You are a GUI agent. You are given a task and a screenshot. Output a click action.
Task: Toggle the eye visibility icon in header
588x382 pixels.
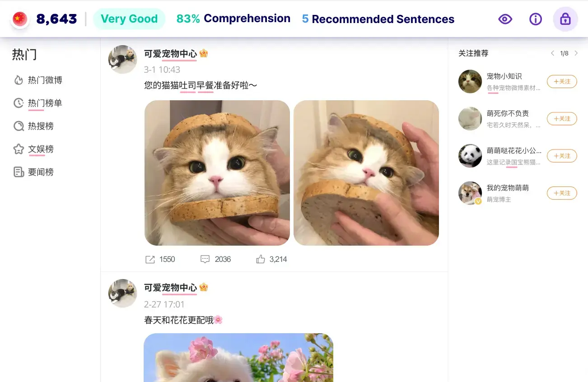click(505, 19)
